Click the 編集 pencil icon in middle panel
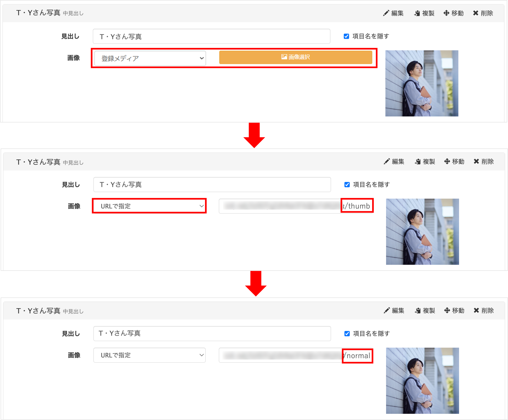 (387, 161)
